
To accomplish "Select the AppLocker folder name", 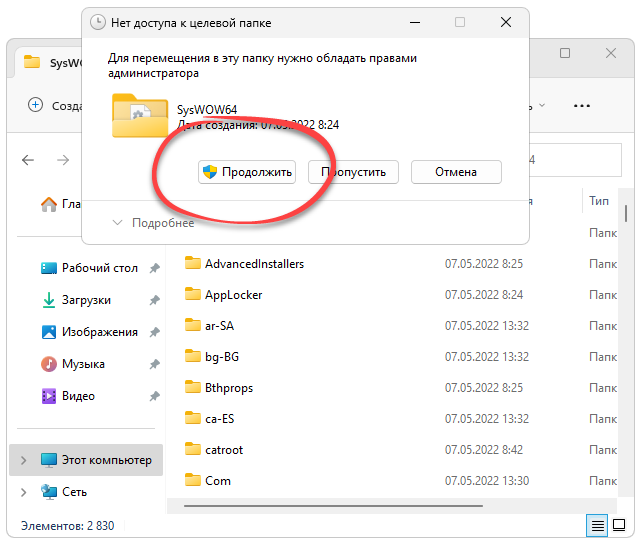I will coord(233,295).
